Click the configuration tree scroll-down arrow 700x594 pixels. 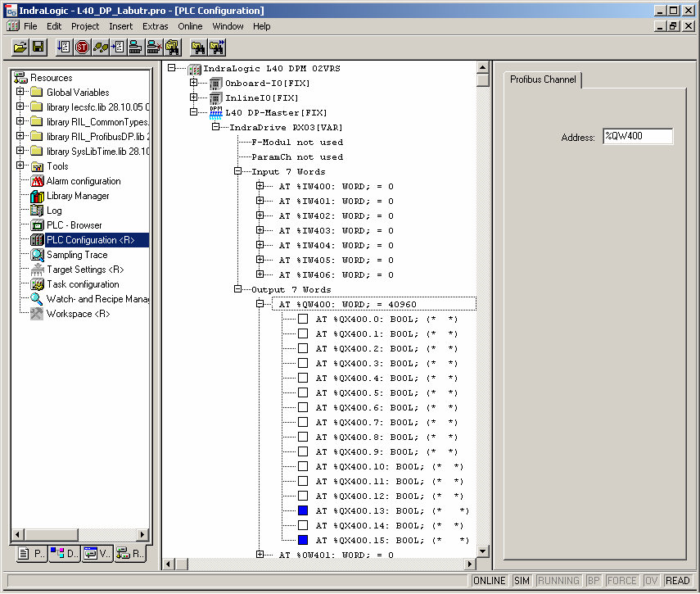coord(482,551)
